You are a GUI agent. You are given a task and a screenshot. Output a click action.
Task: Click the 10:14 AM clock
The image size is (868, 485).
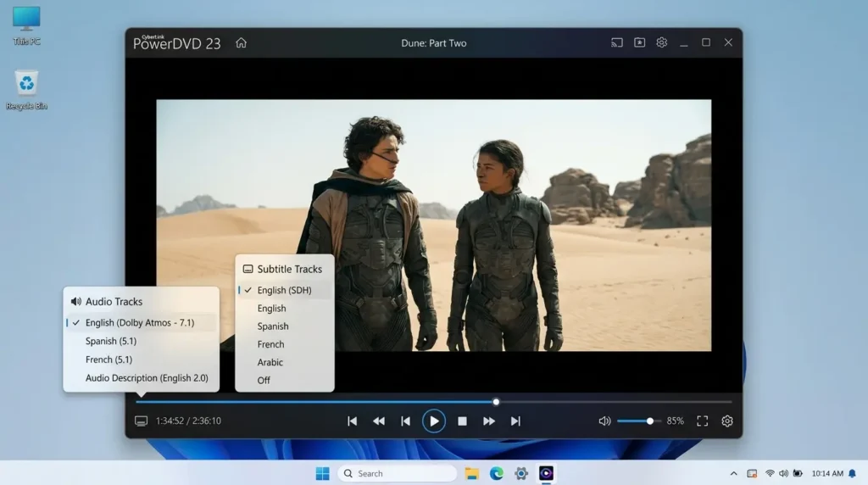[x=827, y=473]
